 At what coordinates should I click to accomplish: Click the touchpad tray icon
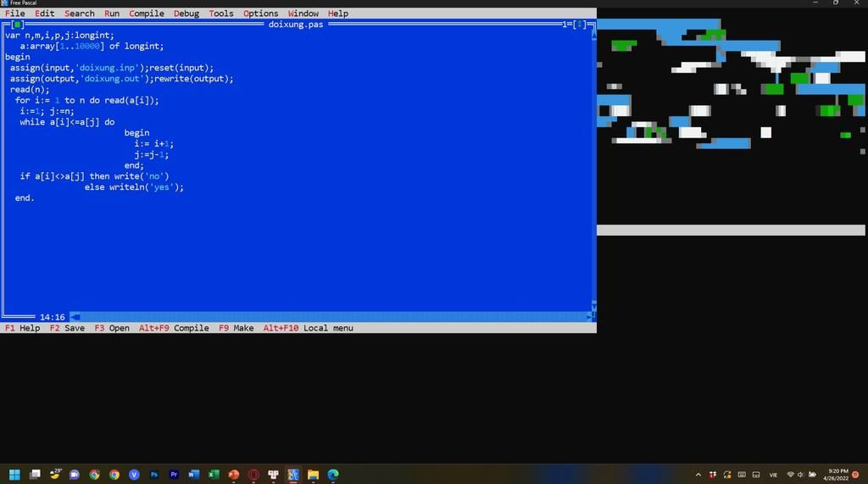pyautogui.click(x=756, y=475)
